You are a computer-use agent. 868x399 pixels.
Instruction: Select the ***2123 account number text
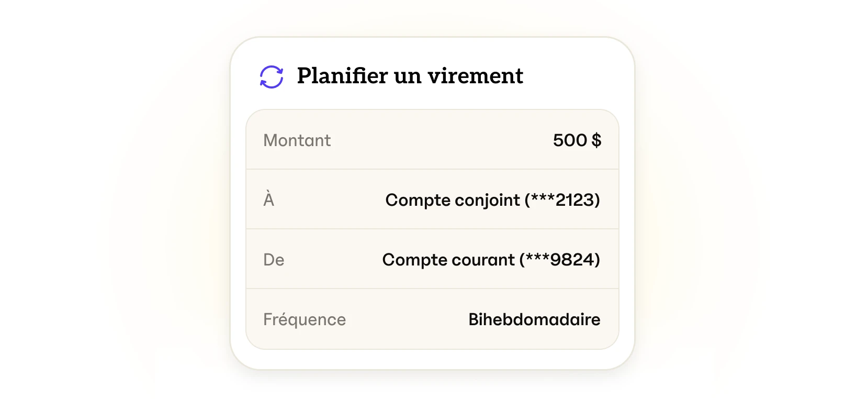562,200
